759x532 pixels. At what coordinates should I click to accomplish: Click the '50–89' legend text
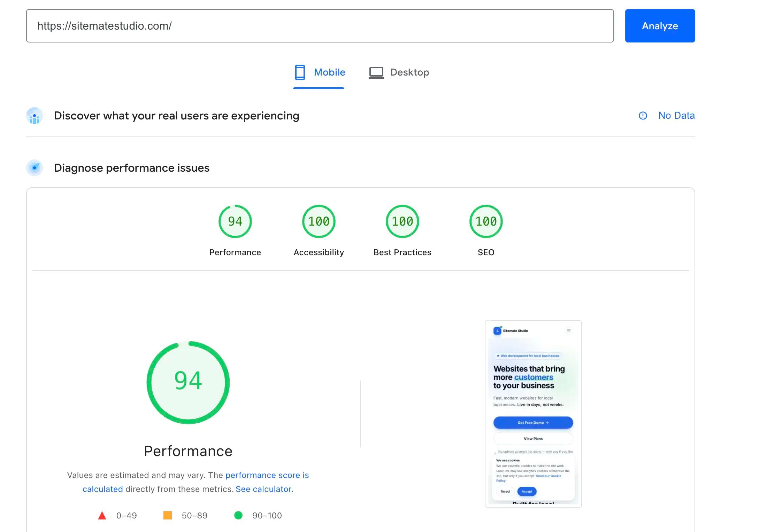click(194, 516)
